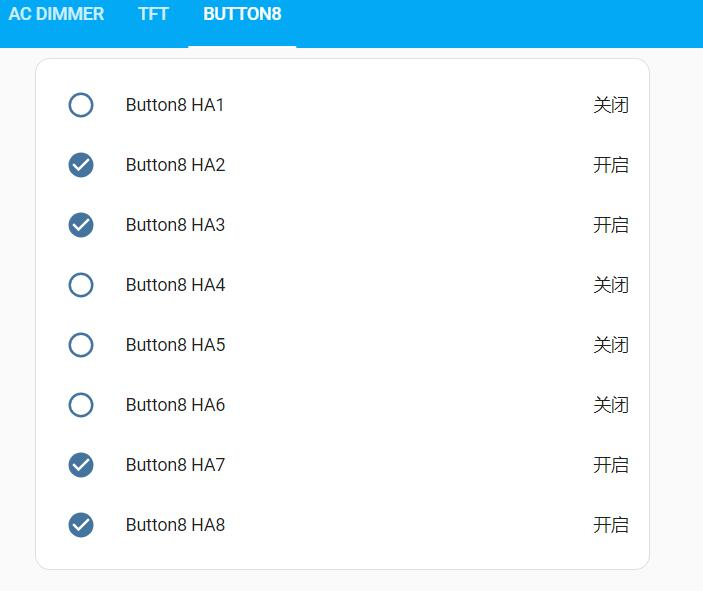Select the BUTTON8 tab
Screen dimensions: 703x591
point(242,14)
